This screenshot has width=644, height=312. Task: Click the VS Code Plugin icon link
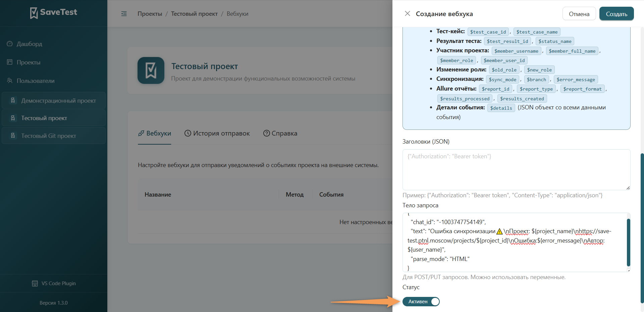click(x=35, y=283)
